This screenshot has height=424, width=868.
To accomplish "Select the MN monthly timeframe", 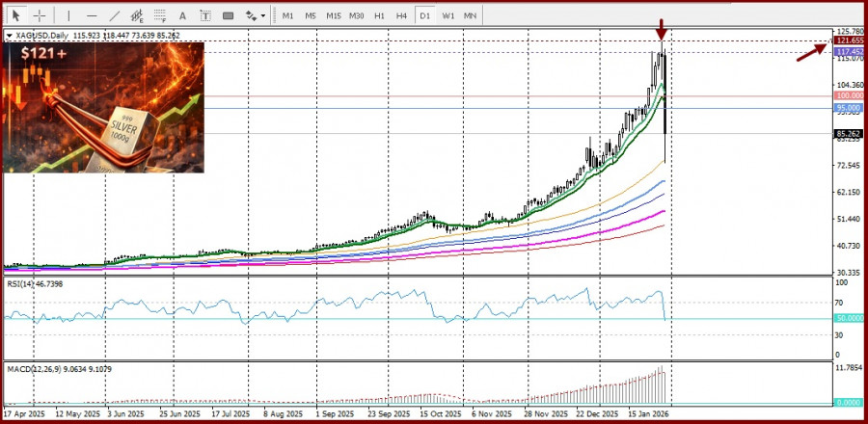I will point(470,16).
